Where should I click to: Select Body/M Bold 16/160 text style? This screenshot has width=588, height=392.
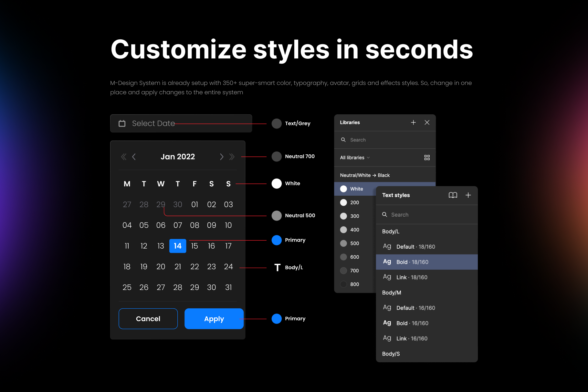click(427, 323)
